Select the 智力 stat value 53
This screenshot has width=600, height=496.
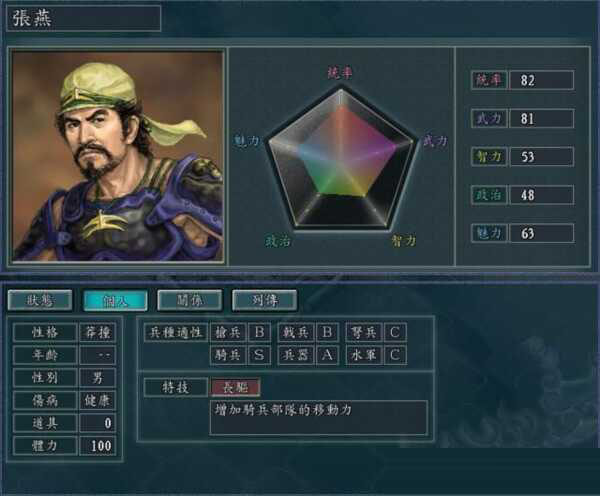(x=541, y=157)
